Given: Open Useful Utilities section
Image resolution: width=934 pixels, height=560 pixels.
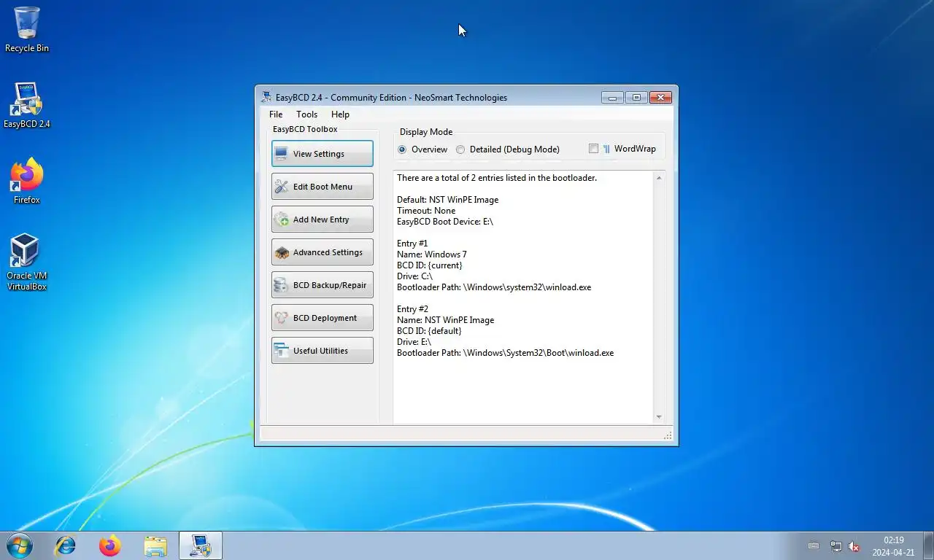Looking at the screenshot, I should (322, 351).
